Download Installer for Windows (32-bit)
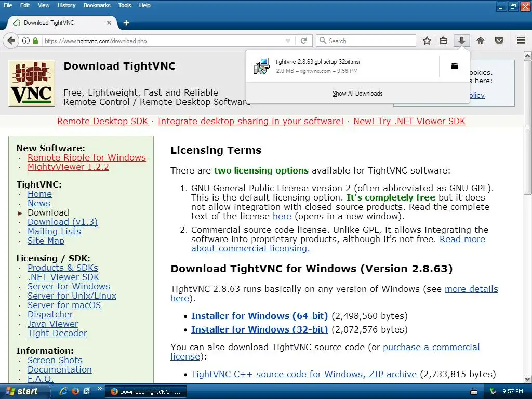The image size is (532, 399). click(260, 329)
